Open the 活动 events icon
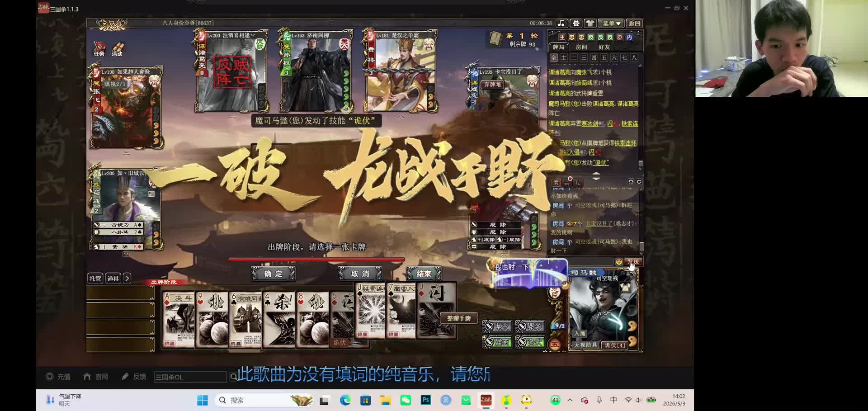 [x=117, y=49]
